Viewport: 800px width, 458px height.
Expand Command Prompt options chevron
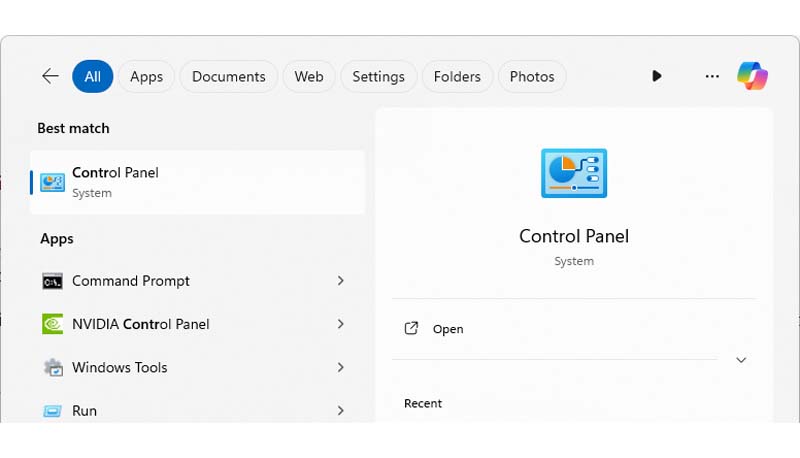(x=341, y=281)
